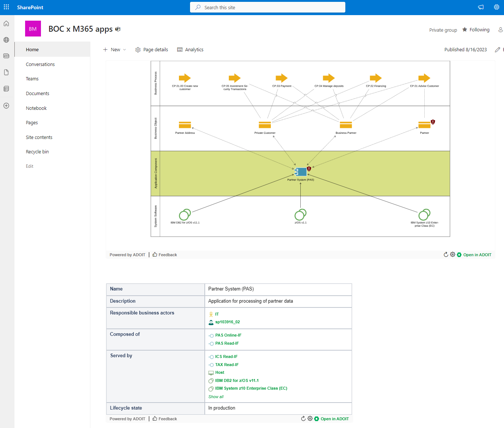Expand the New dropdown menu
Image resolution: width=504 pixels, height=428 pixels.
pos(115,50)
